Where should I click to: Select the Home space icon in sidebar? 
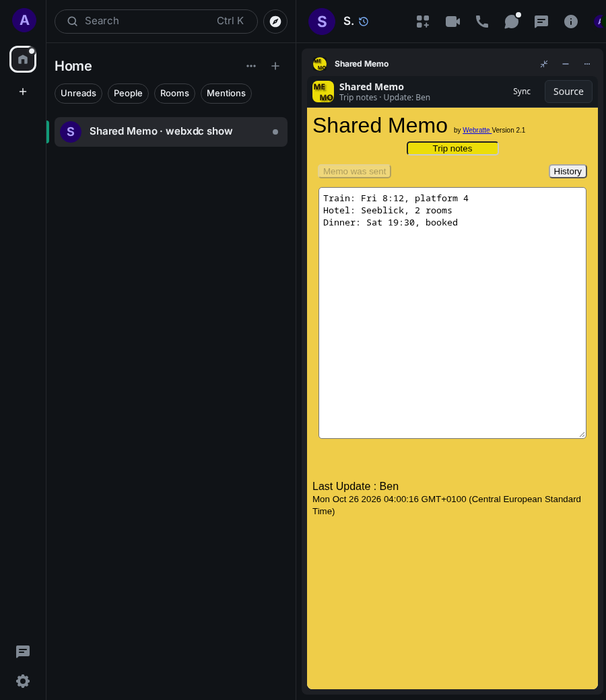tap(23, 59)
